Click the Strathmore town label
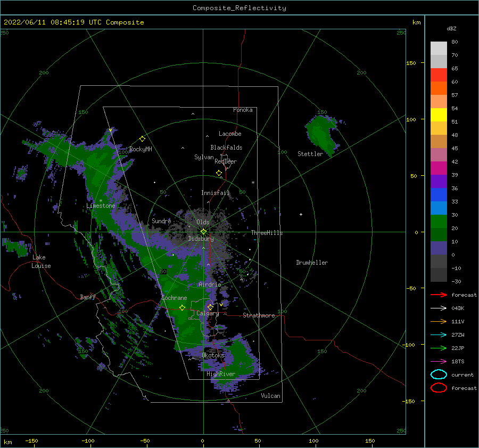 [x=259, y=315]
